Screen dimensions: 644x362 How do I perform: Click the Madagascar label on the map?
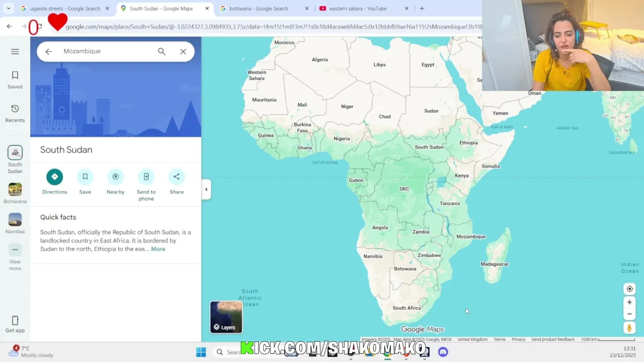[495, 264]
